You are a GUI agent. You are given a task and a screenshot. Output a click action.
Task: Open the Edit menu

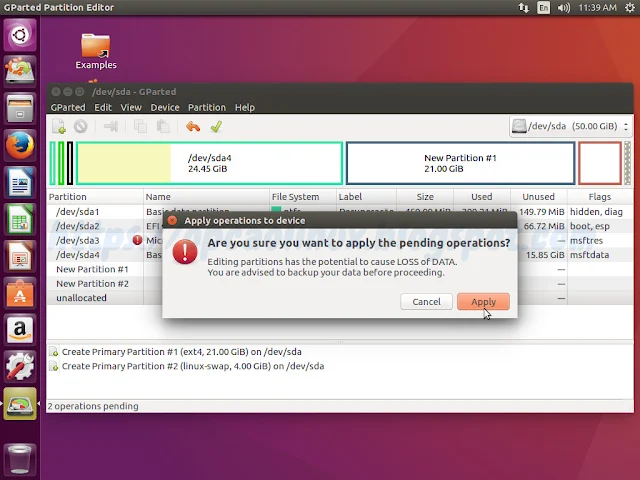tap(103, 107)
